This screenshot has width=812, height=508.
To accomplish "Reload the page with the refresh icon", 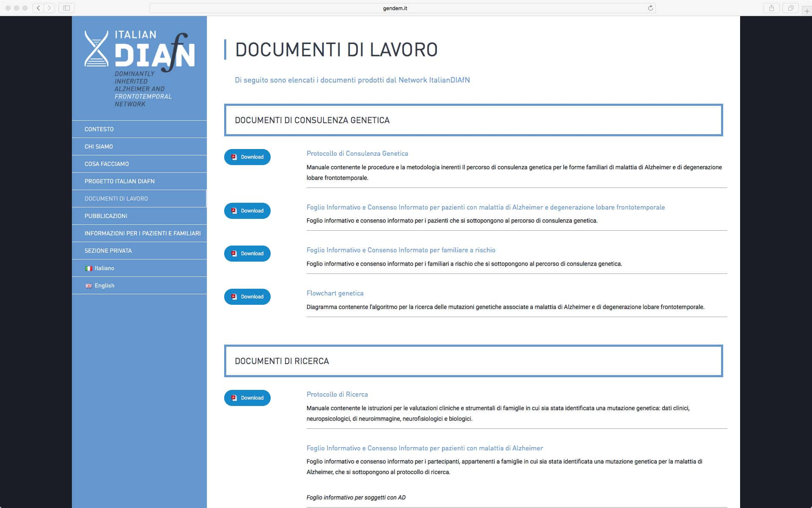I will pos(650,8).
